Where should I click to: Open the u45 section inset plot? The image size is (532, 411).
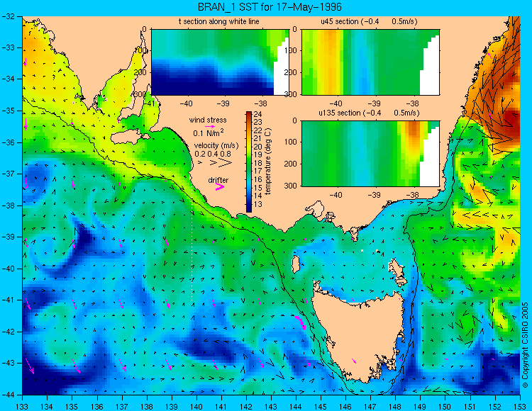(370, 62)
